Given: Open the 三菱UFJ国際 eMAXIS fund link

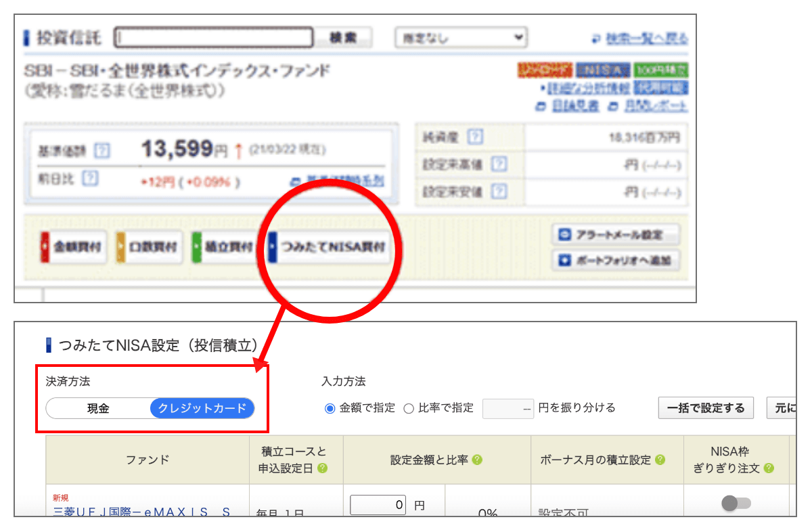Looking at the screenshot, I should [x=142, y=511].
